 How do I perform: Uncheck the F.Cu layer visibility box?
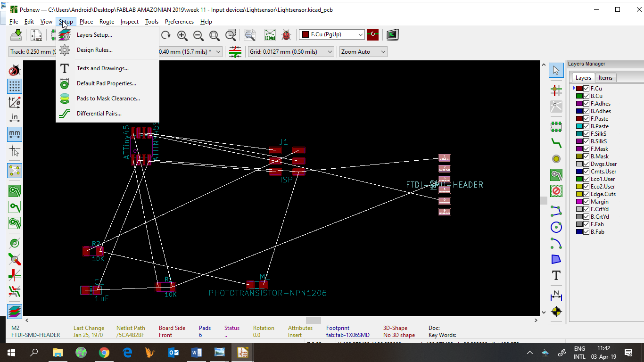[x=586, y=89]
